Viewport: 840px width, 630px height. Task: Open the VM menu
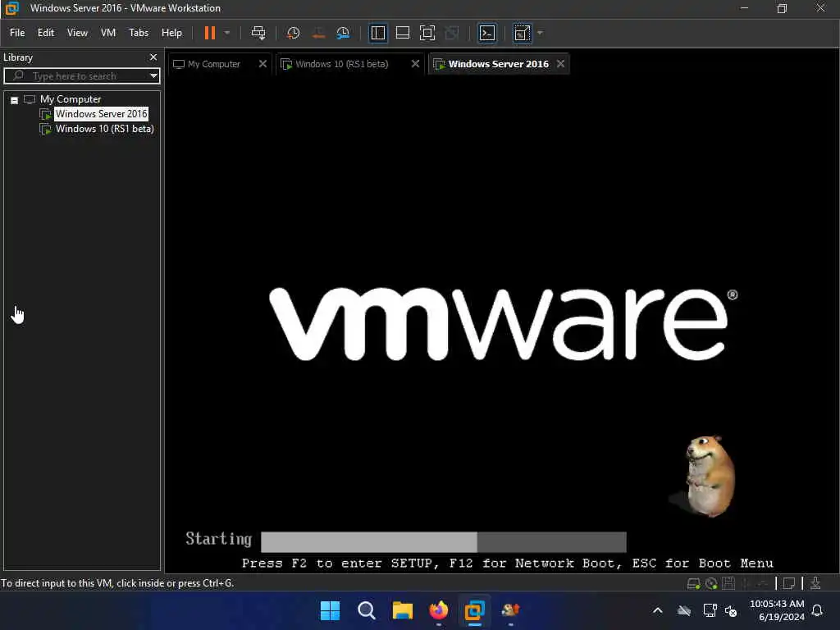pyautogui.click(x=108, y=33)
